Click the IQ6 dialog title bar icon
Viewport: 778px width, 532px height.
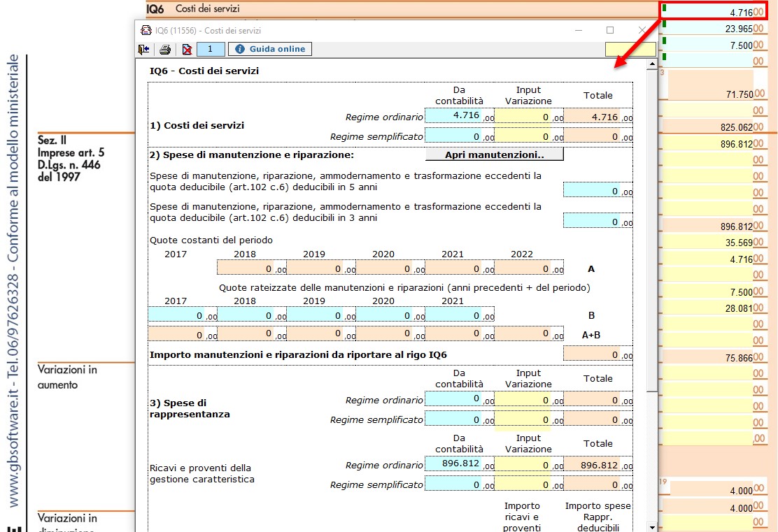146,30
